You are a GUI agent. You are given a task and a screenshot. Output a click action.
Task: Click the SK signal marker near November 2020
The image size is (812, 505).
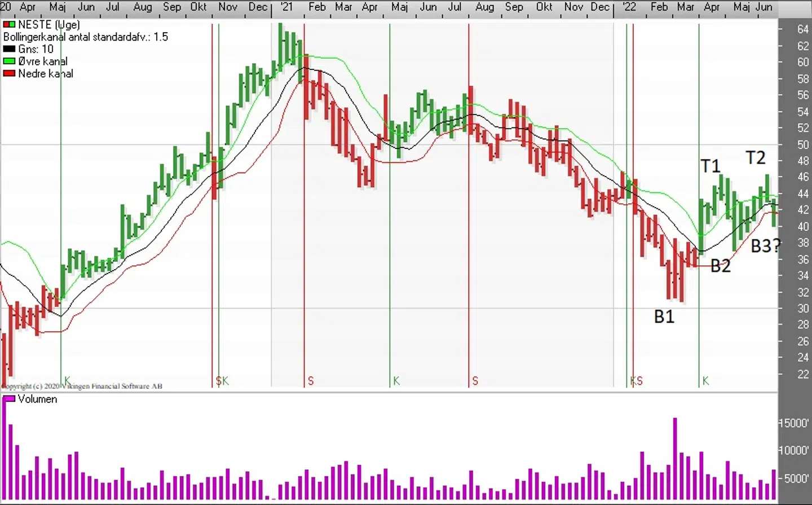(222, 381)
